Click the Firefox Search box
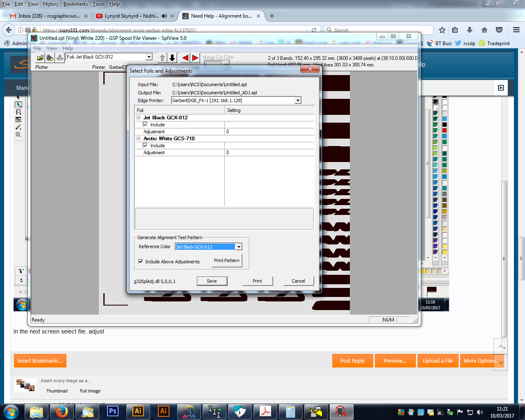525x420 pixels. tap(378, 30)
